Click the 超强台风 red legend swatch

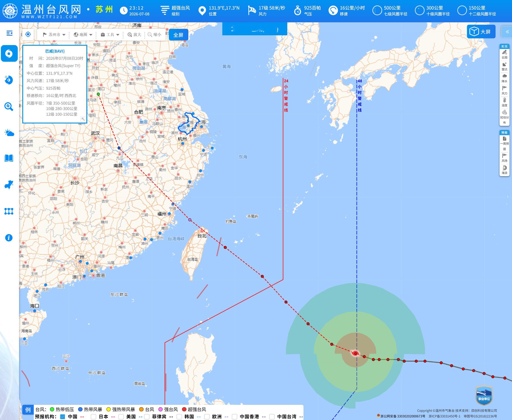pyautogui.click(x=184, y=409)
